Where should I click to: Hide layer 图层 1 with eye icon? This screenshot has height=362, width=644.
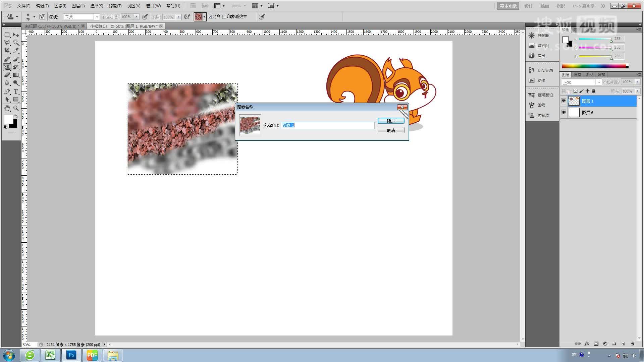click(x=563, y=101)
